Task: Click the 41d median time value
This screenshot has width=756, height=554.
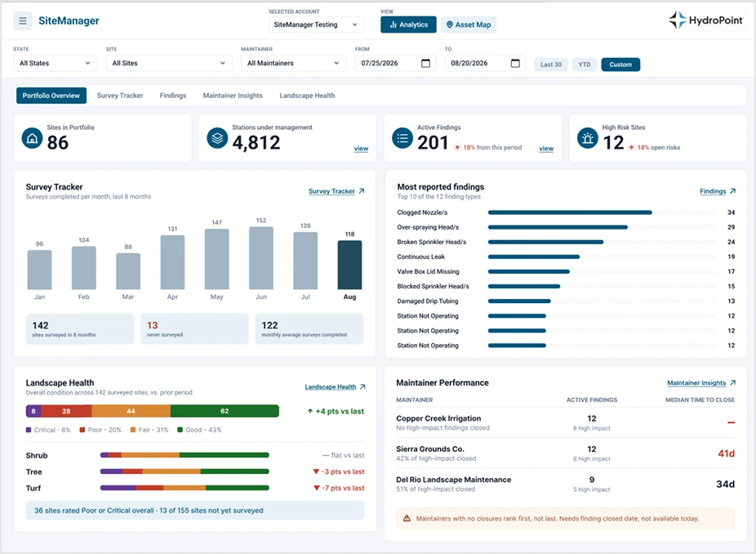Action: pos(726,453)
